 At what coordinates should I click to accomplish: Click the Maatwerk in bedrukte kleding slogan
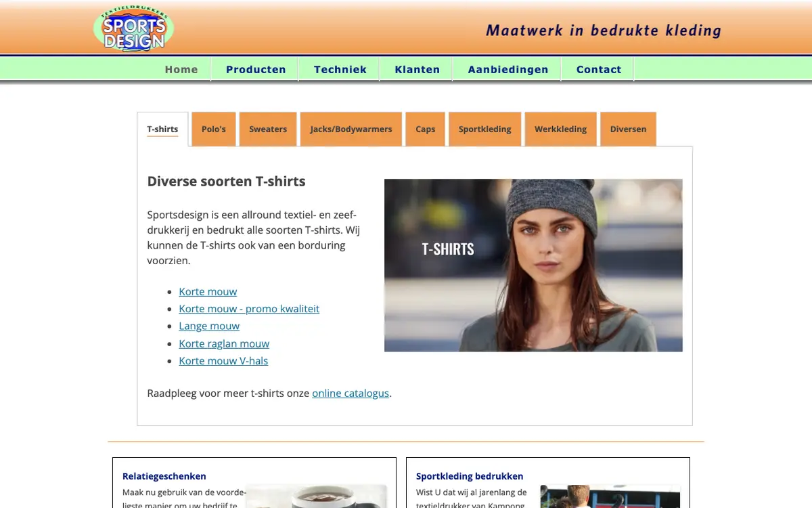[604, 30]
